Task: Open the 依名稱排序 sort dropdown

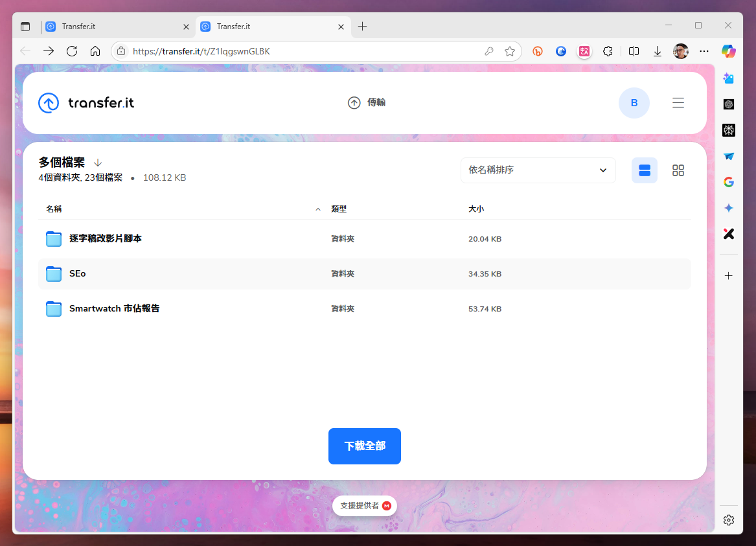Action: coord(538,170)
